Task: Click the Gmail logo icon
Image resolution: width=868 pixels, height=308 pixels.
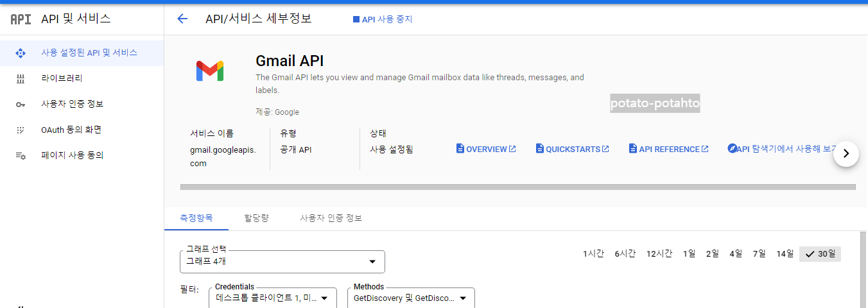Action: pos(210,71)
